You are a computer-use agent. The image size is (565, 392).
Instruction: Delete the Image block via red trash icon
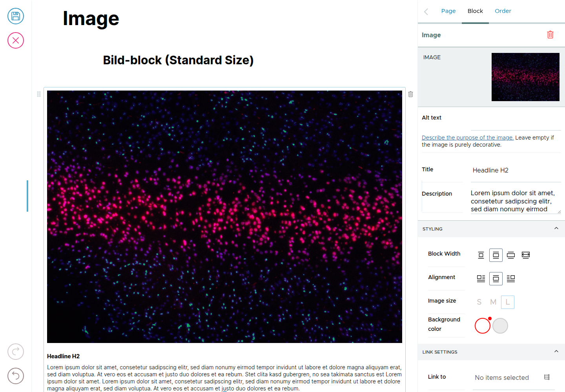click(550, 35)
